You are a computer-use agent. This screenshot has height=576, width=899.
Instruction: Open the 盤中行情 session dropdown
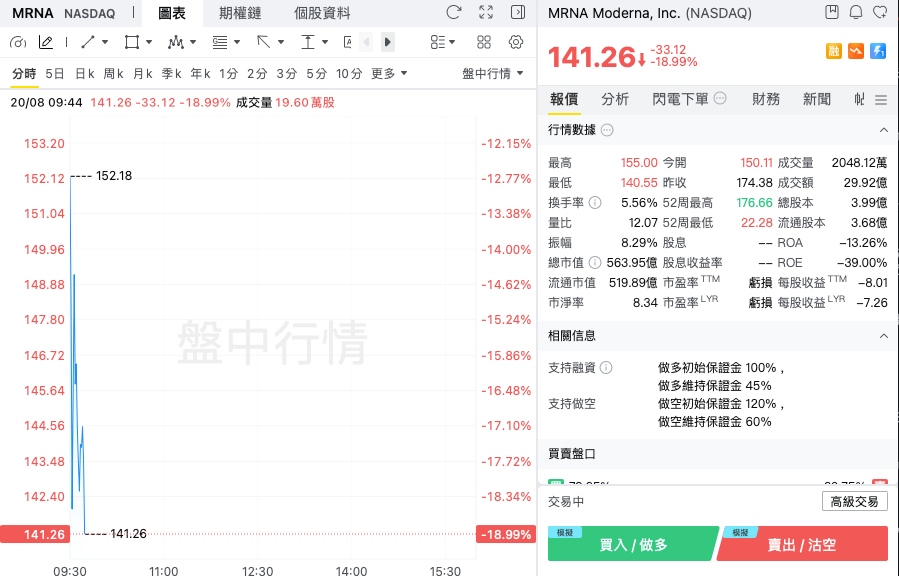point(493,74)
